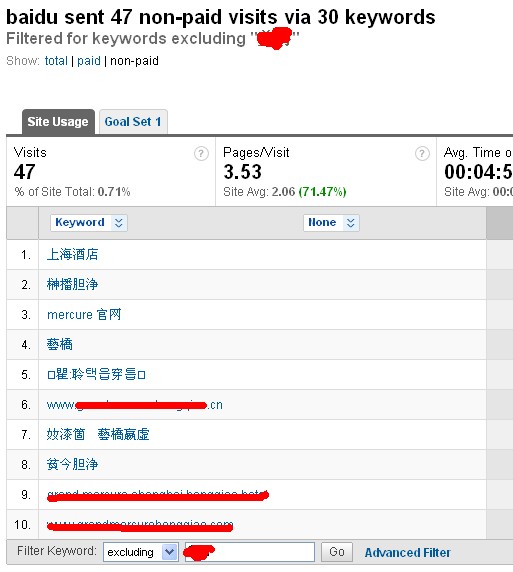This screenshot has width=513, height=572.
Task: Open the Advanced Filter link
Action: (408, 553)
